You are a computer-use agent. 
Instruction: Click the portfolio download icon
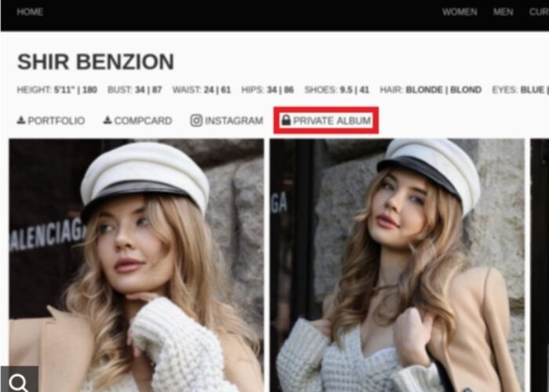click(x=21, y=120)
